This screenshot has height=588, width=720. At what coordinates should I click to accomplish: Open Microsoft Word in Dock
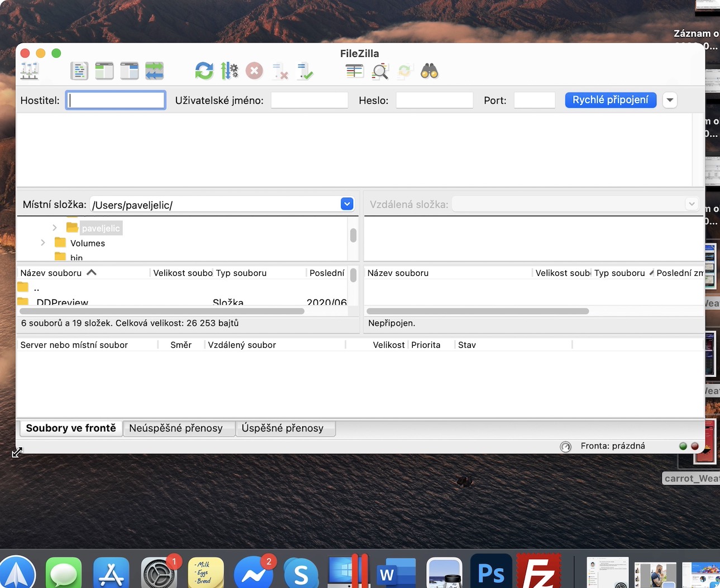[x=396, y=573]
